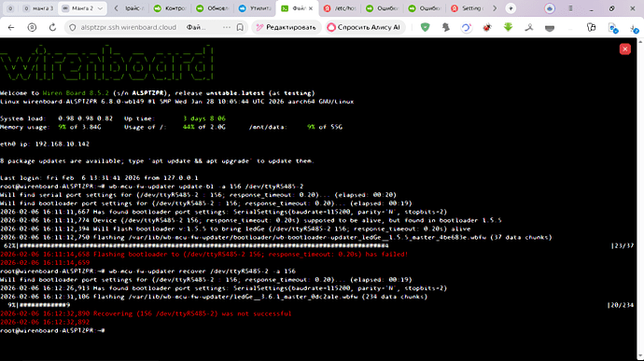Close the active Файл tab

(x=311, y=8)
